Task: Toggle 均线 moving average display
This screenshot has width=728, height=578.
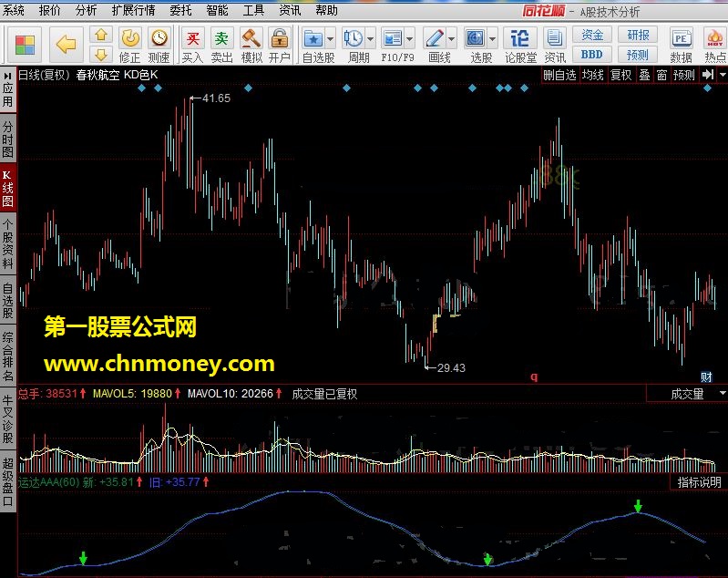Action: [593, 75]
